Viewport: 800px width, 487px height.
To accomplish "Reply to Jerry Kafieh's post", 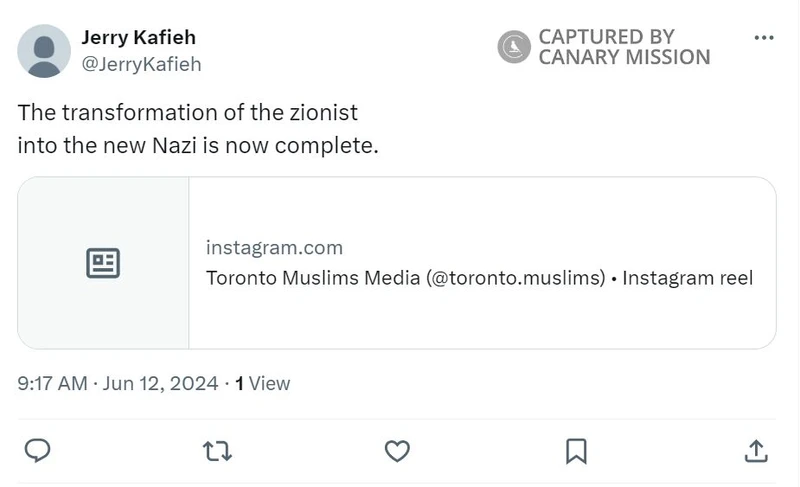I will (x=37, y=451).
